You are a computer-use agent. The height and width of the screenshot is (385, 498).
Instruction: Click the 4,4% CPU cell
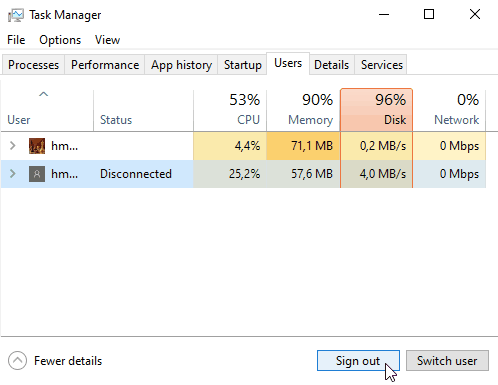[x=230, y=146]
